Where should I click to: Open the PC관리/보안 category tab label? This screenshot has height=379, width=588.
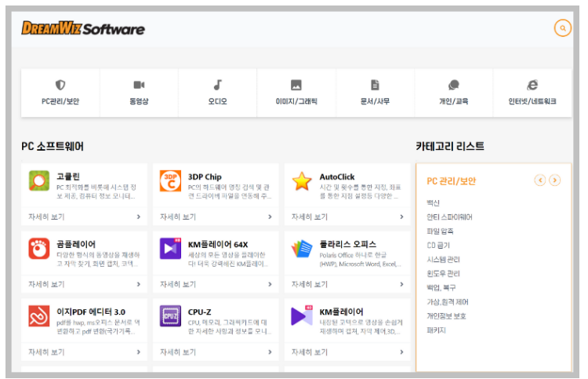pos(60,101)
